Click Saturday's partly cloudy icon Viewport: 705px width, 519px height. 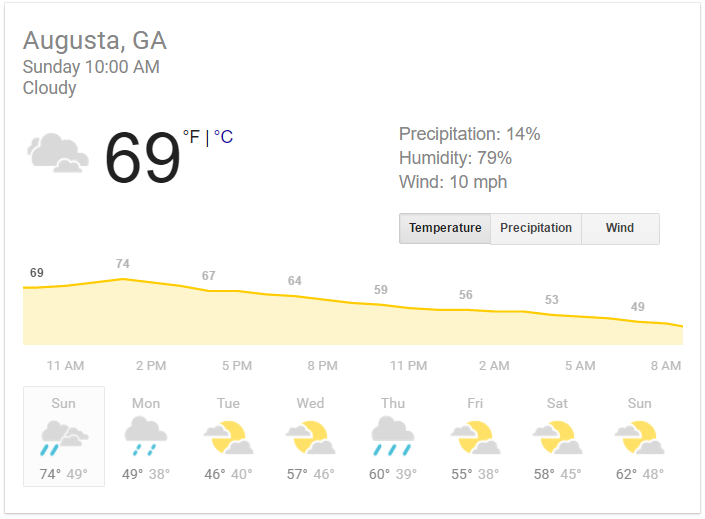pos(557,437)
